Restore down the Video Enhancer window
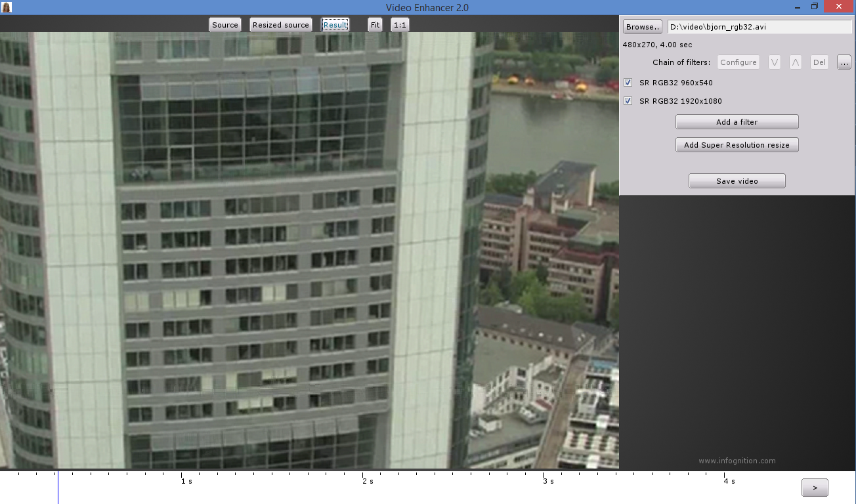Viewport: 856px width, 504px height. coord(815,7)
